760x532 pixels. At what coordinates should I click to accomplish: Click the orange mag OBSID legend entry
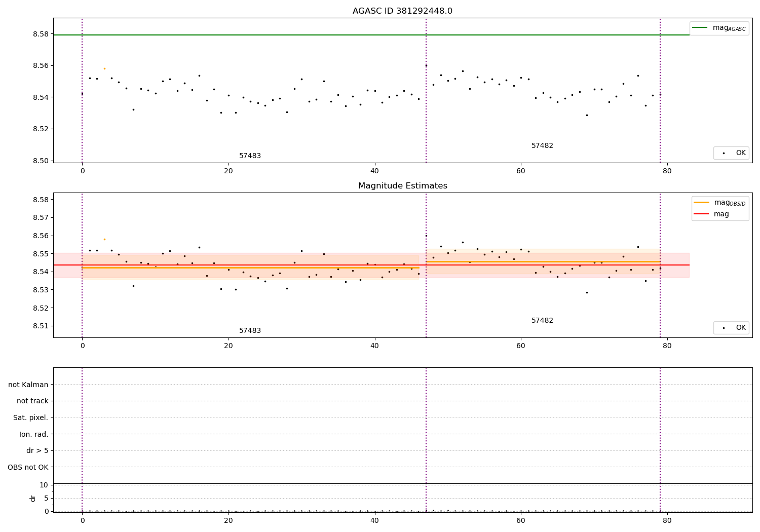[720, 203]
